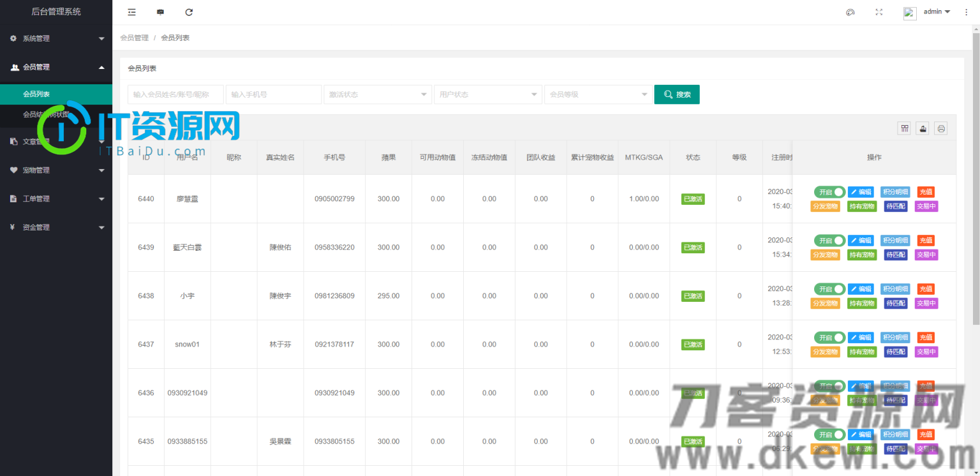Click the 会员管理 breadcrumb link
The height and width of the screenshot is (476, 980).
point(134,38)
